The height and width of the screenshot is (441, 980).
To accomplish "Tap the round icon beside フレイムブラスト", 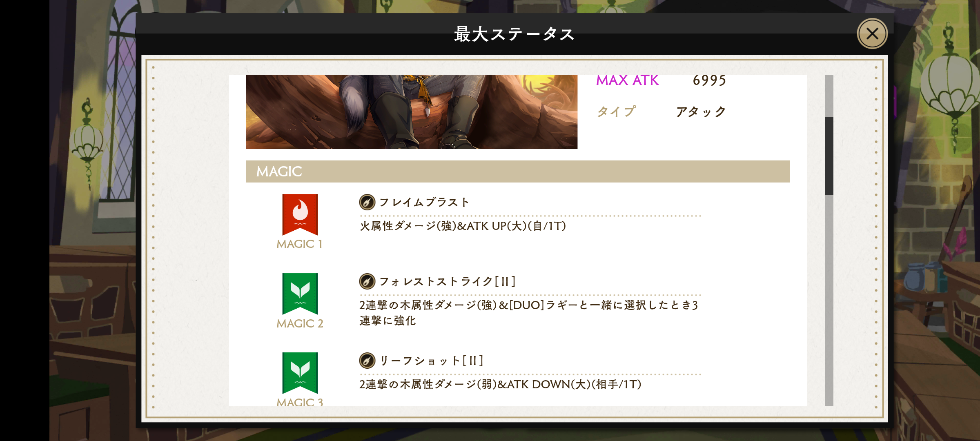I will 367,202.
